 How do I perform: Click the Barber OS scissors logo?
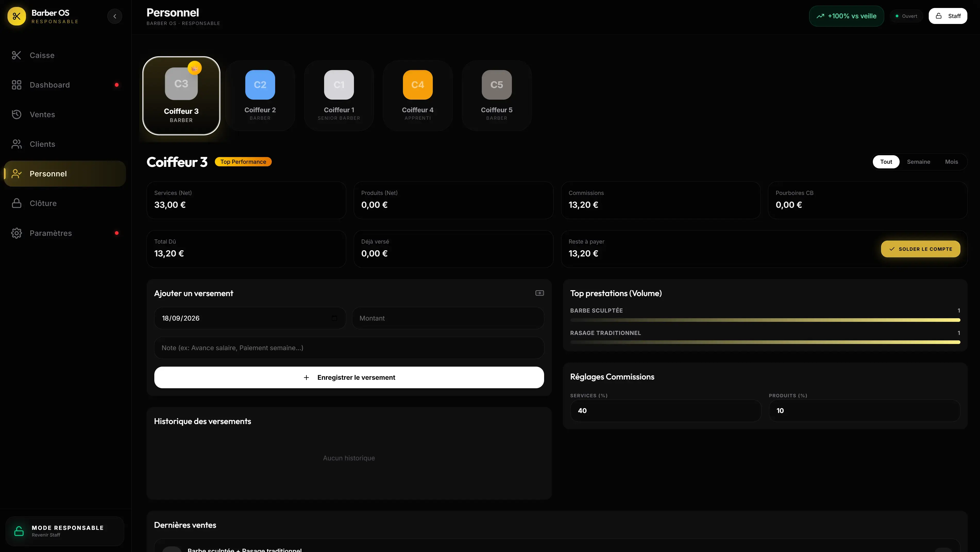(x=16, y=16)
